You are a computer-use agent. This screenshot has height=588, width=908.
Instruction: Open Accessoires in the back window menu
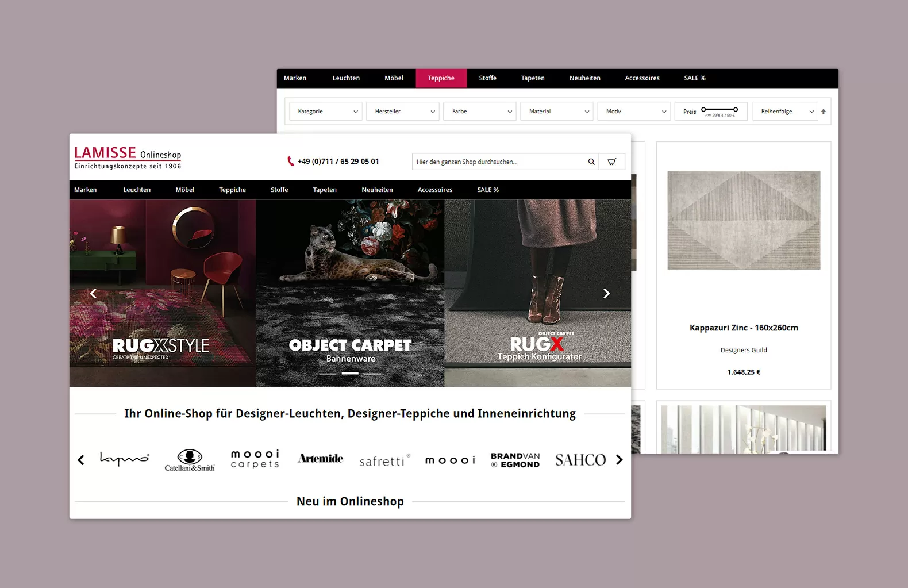click(x=642, y=78)
